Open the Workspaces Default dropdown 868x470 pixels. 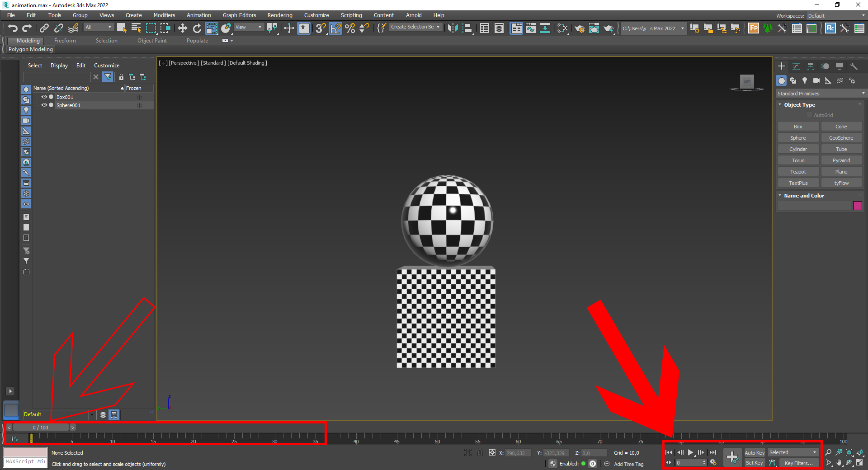(x=836, y=16)
